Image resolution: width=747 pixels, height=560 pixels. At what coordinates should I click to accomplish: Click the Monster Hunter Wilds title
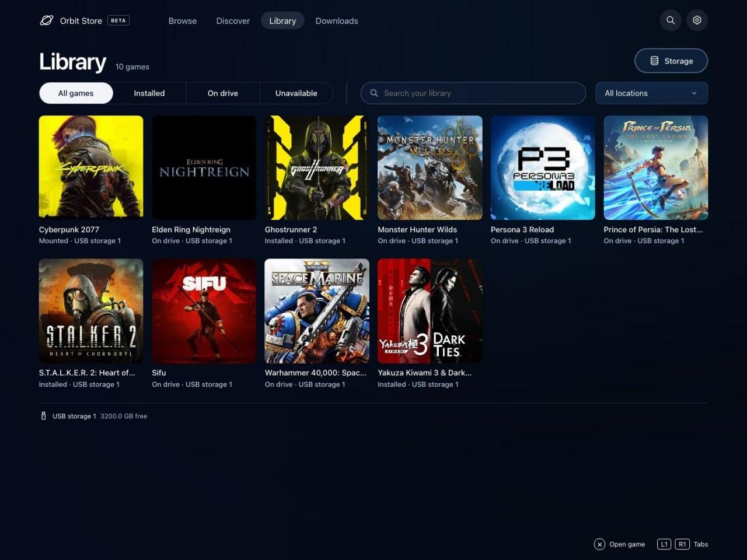[x=417, y=230]
